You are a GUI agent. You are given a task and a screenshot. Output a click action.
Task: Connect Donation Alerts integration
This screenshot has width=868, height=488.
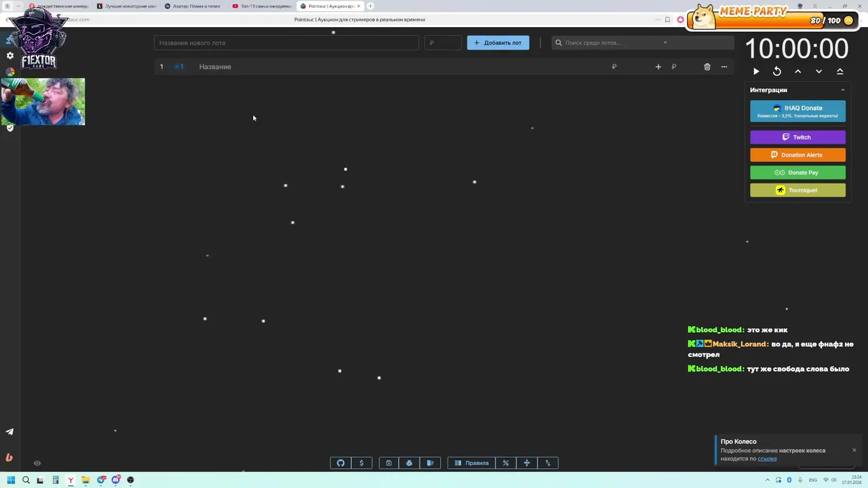click(797, 155)
